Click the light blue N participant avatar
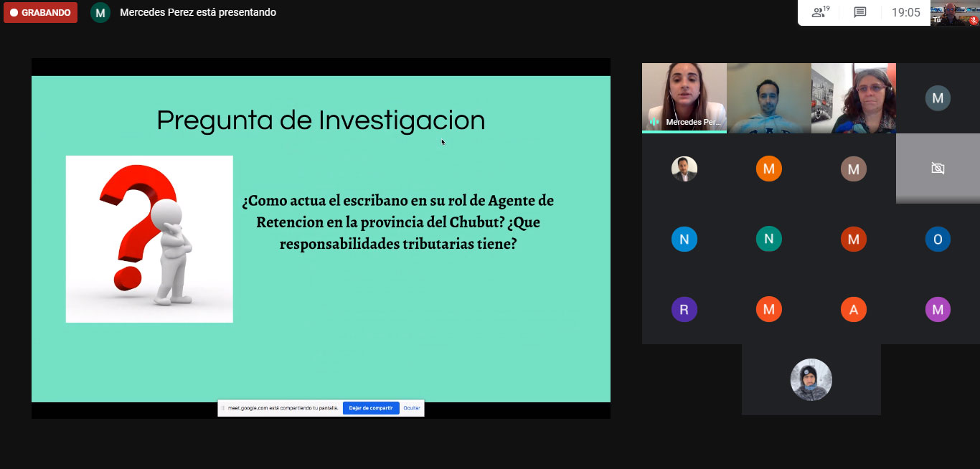 [x=684, y=239]
